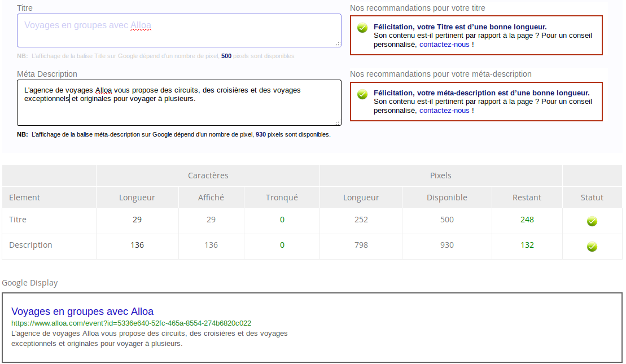Select the Pixels column group header
626x364 pixels.
(440, 176)
